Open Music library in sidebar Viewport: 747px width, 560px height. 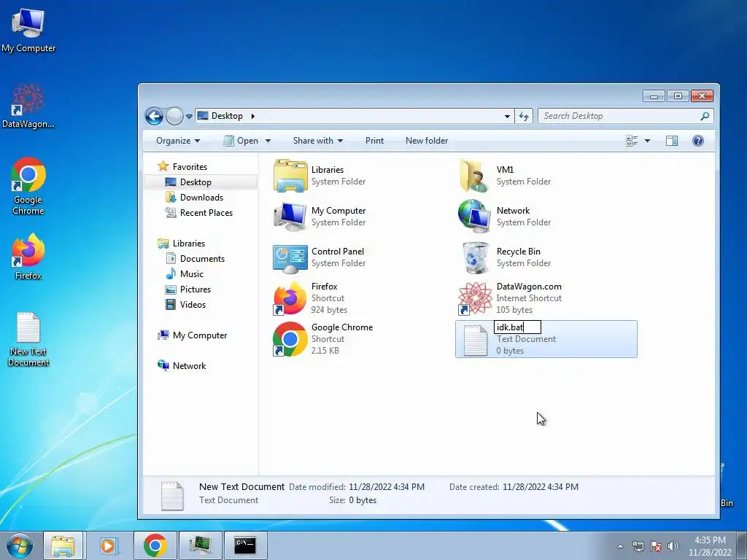[185, 274]
